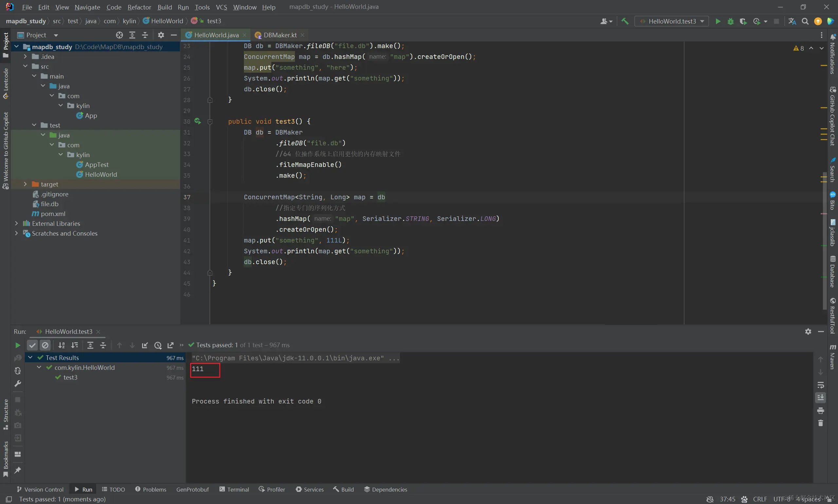Open editor tabs more options menu
Viewport: 838px width, 504px height.
(821, 35)
